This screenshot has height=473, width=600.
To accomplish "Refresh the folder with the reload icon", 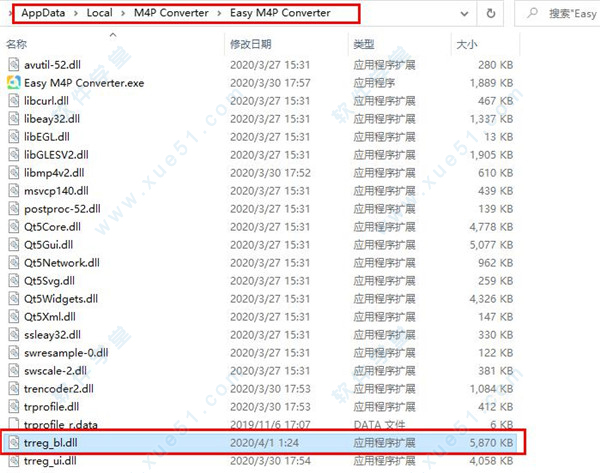I will click(491, 14).
